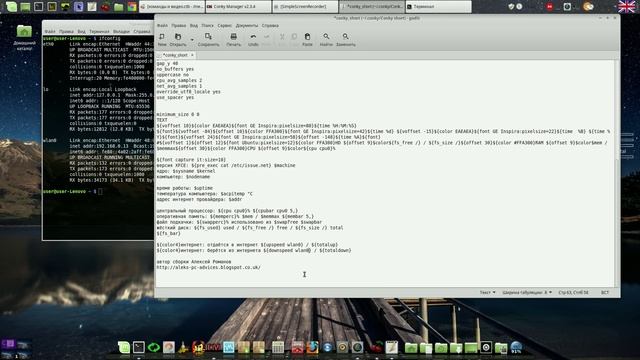Click the shield icon in the system tray
The height and width of the screenshot is (360, 640).
(x=511, y=7)
